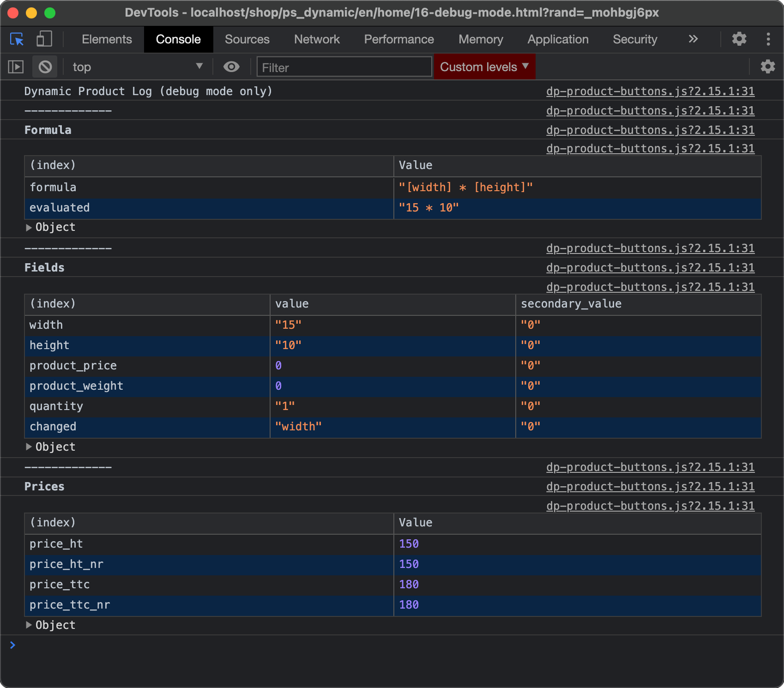The width and height of the screenshot is (784, 688).
Task: Select the width row in Fields table
Action: pos(392,325)
